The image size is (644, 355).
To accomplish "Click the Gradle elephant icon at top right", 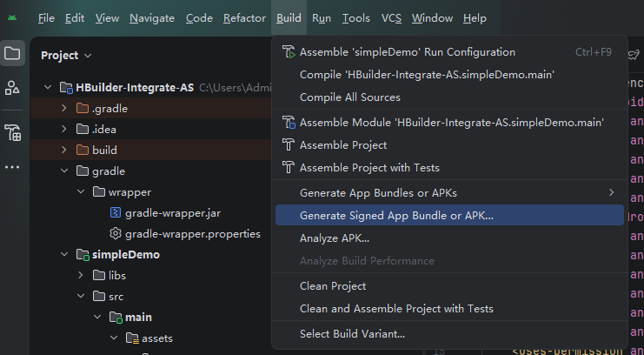I will (634, 55).
